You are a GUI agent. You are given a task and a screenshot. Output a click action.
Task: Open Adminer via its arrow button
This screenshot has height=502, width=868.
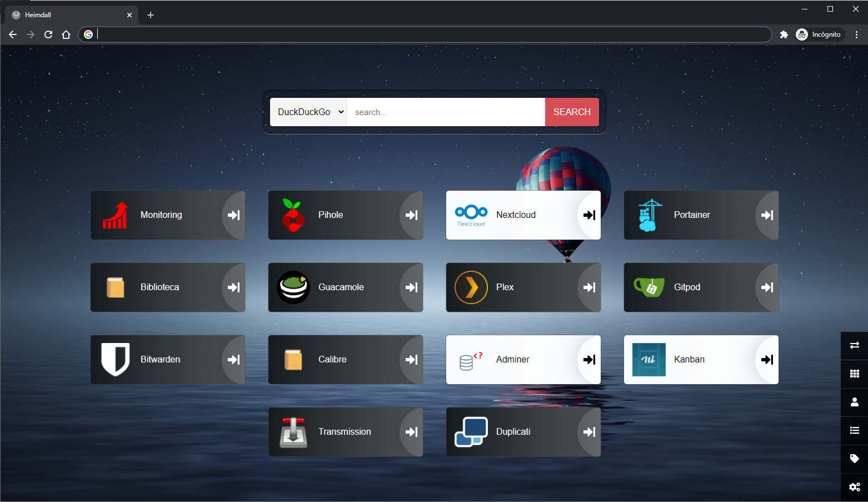[x=590, y=360]
